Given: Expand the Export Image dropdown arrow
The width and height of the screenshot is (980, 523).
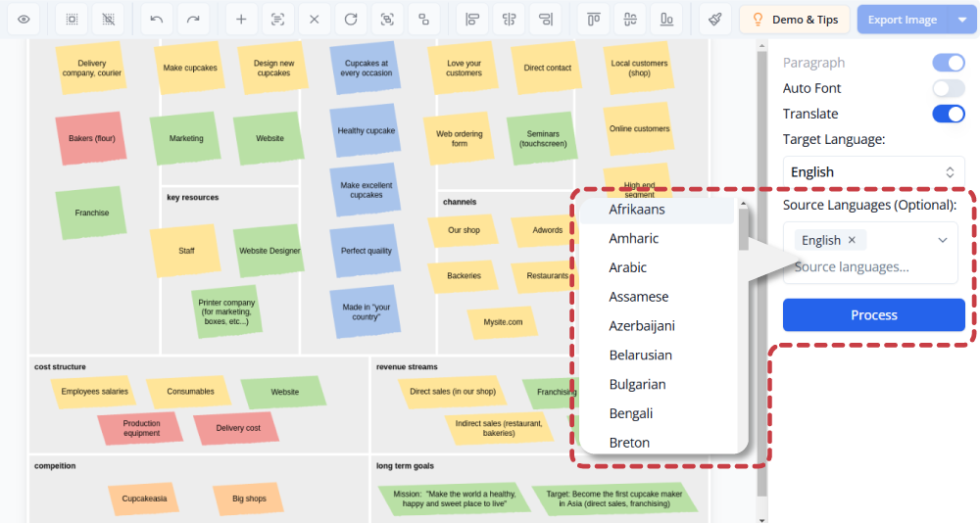Looking at the screenshot, I should [x=961, y=20].
